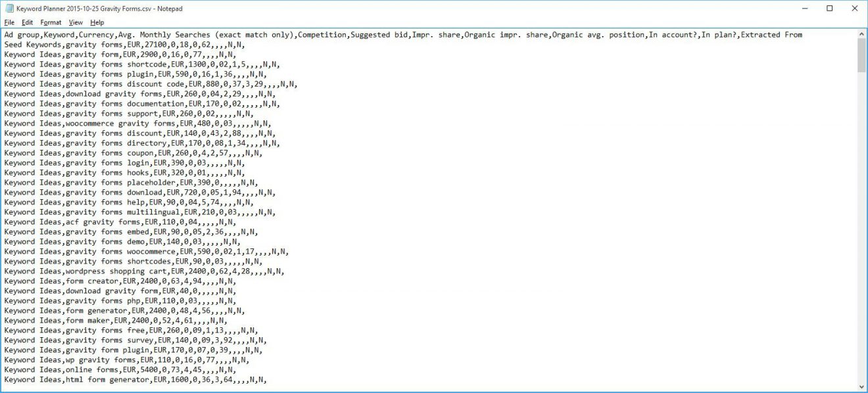
Task: Open the Edit menu
Action: point(28,22)
